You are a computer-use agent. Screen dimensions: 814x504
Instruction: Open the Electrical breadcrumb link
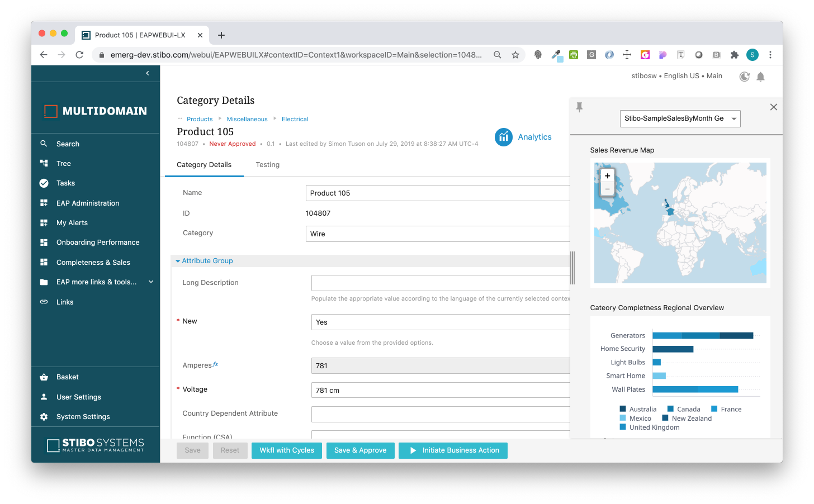(295, 119)
